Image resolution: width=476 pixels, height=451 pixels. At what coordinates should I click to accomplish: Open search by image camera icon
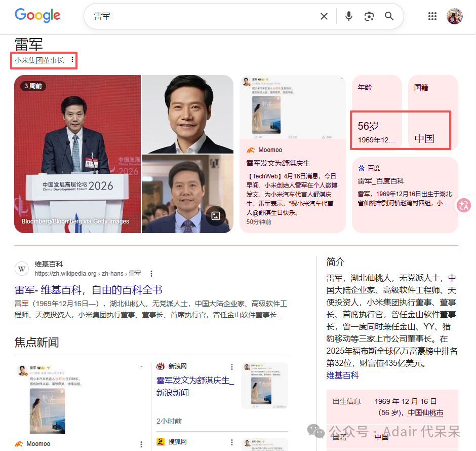click(x=369, y=16)
